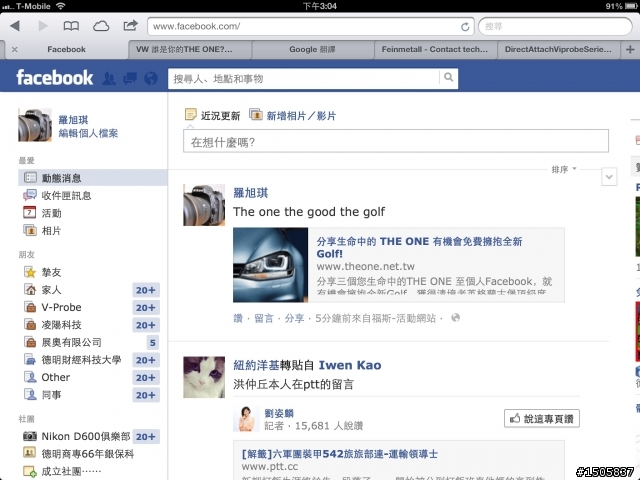Click the 動態消息 news feed icon
This screenshot has width=640, height=480.
click(x=30, y=178)
